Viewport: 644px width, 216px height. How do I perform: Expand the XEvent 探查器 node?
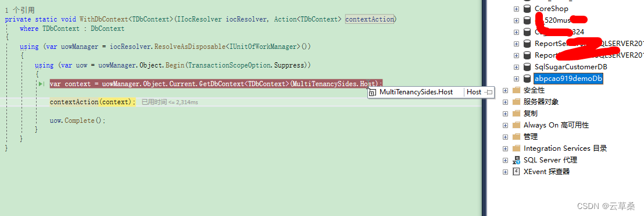click(505, 172)
